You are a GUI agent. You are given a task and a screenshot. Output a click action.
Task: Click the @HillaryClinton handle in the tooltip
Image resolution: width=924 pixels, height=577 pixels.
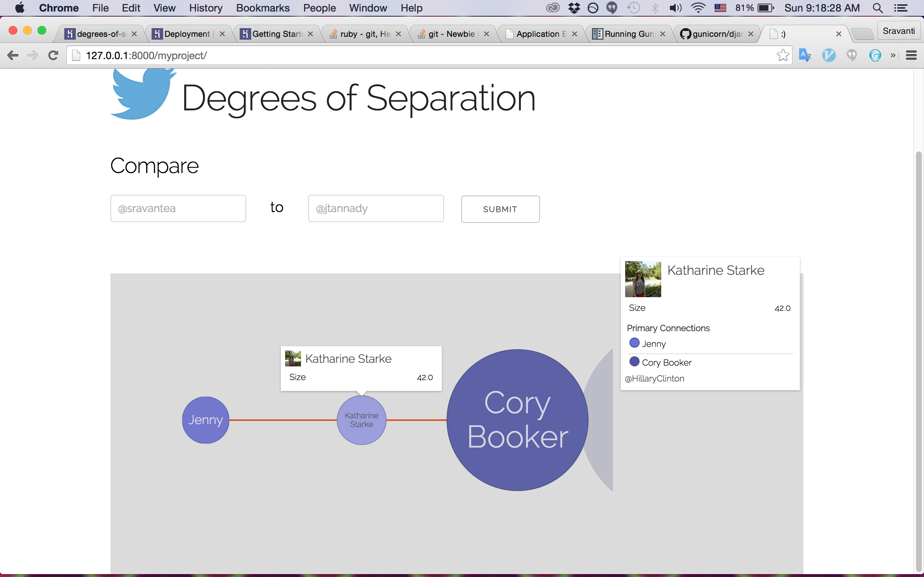coord(654,379)
